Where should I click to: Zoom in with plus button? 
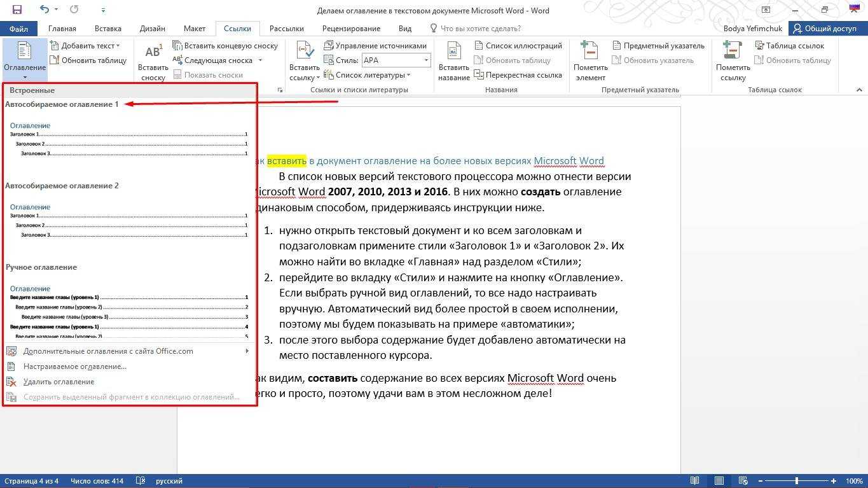pyautogui.click(x=835, y=481)
